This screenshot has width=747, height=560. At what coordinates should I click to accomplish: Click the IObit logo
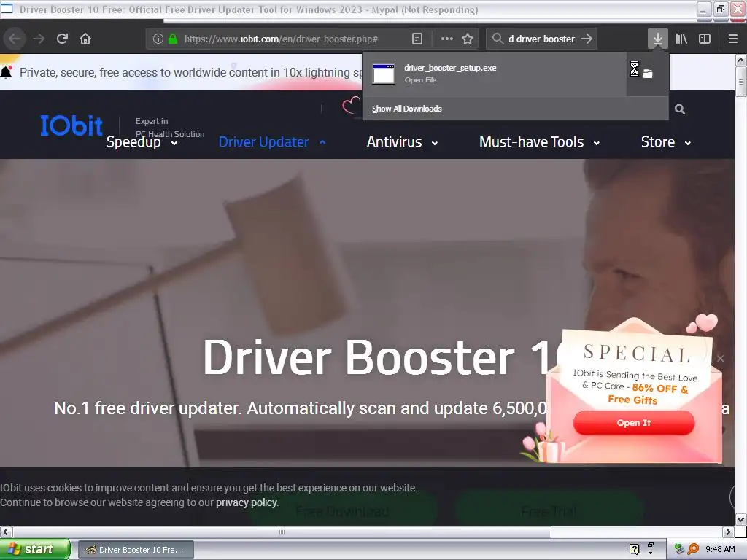tap(71, 125)
